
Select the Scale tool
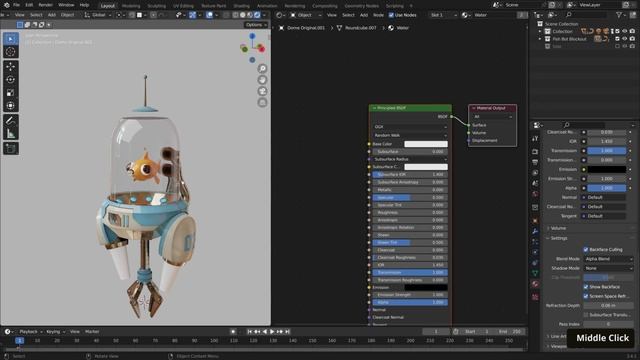[11, 93]
